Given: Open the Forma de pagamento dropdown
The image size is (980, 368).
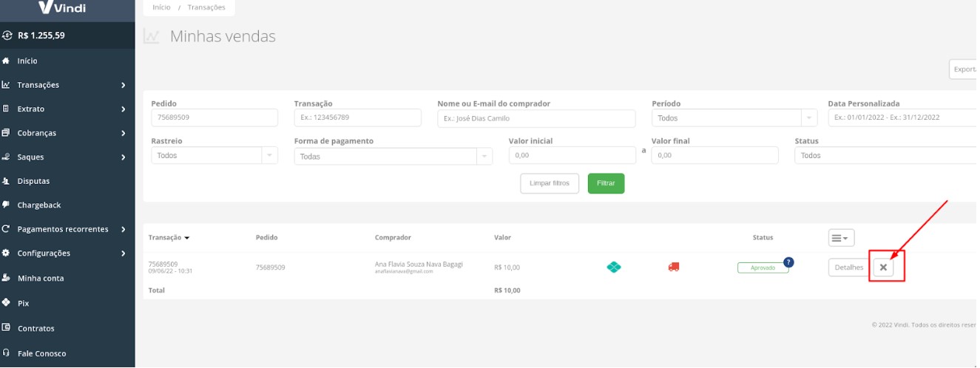Looking at the screenshot, I should [x=393, y=157].
